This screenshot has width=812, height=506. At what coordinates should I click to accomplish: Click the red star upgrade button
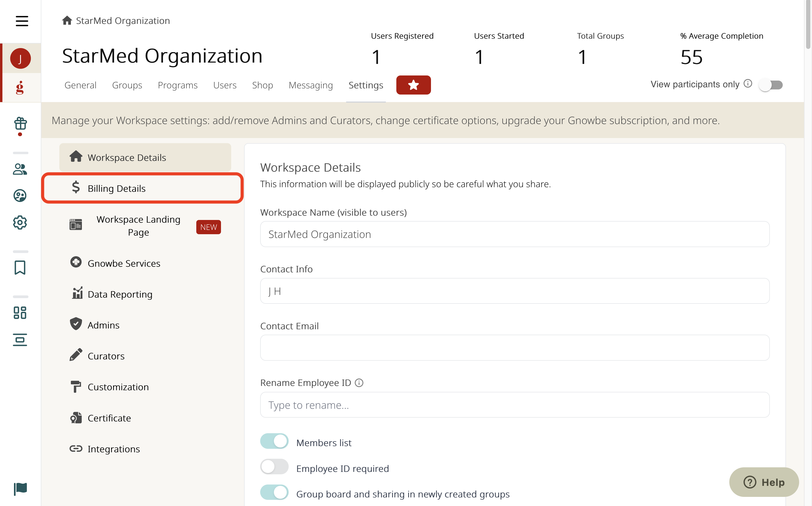(413, 85)
